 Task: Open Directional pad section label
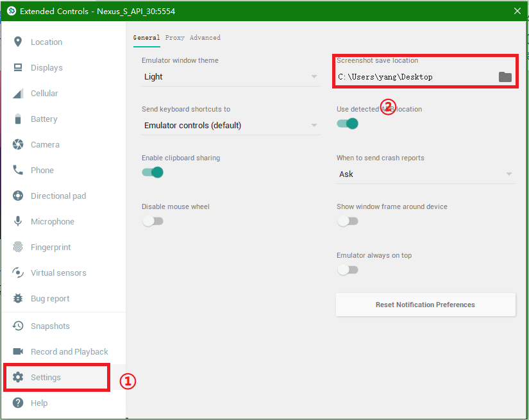[58, 196]
